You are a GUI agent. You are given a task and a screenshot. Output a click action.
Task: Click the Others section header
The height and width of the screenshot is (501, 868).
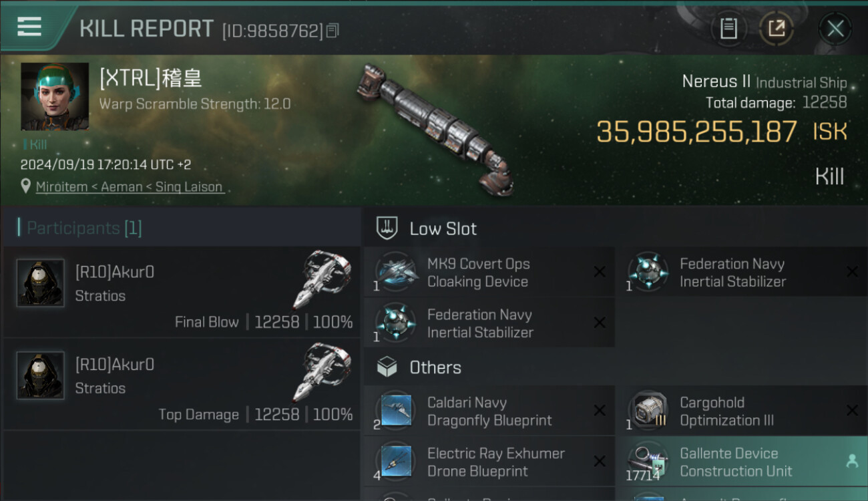coord(435,368)
